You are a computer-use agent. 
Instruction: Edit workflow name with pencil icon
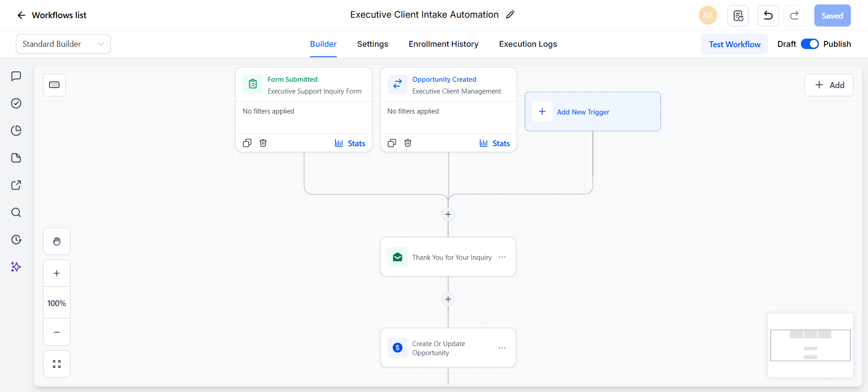[510, 15]
